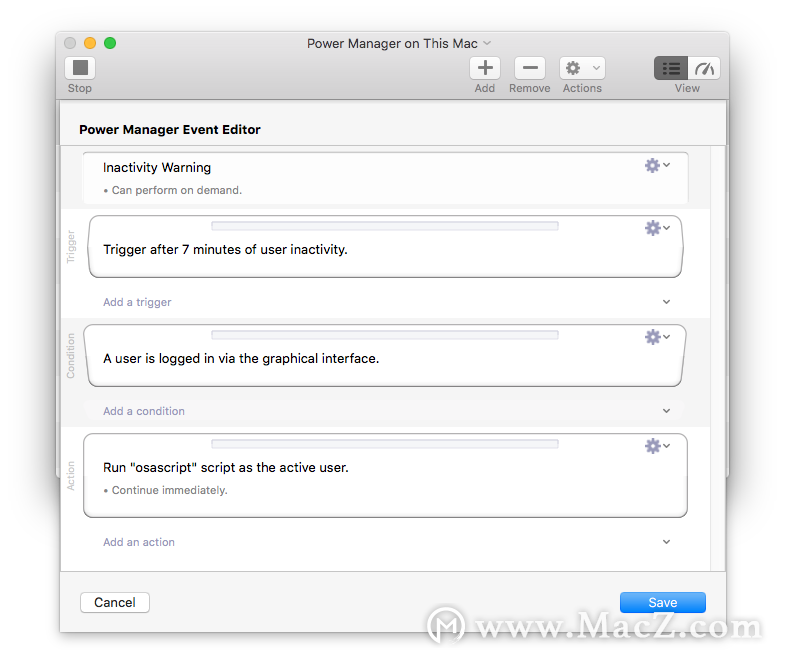Click the Add an action link

point(139,542)
